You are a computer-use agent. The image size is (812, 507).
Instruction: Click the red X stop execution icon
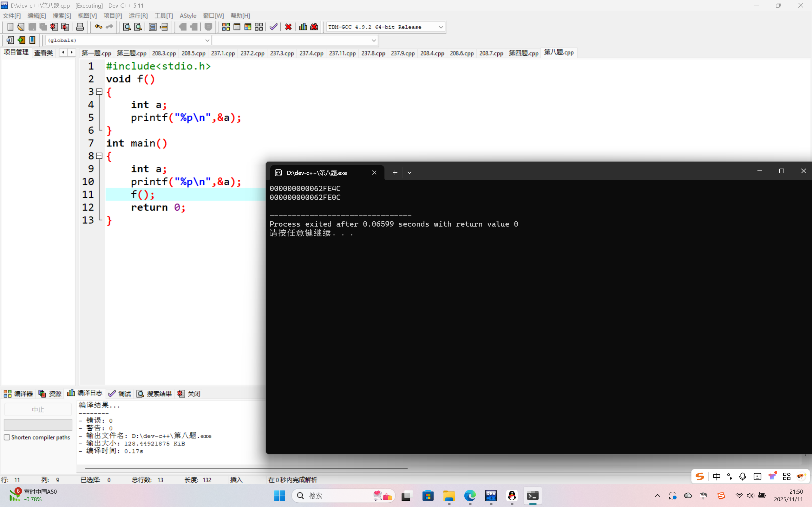(288, 27)
